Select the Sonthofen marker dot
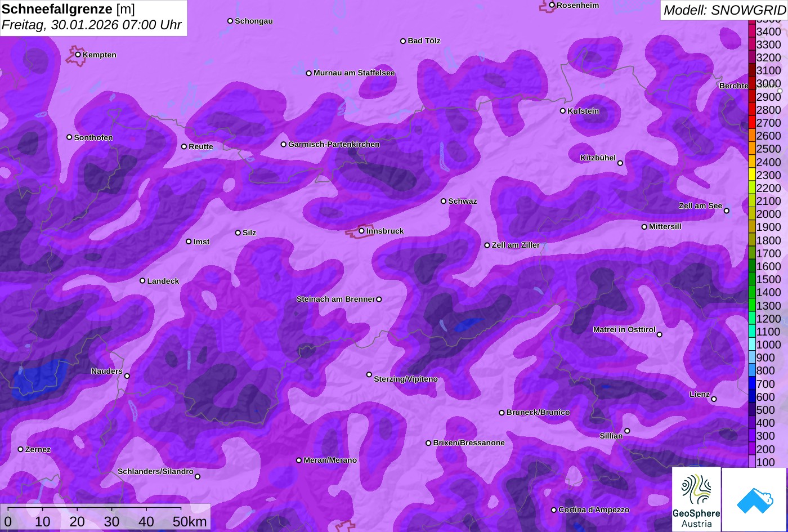 tap(69, 137)
